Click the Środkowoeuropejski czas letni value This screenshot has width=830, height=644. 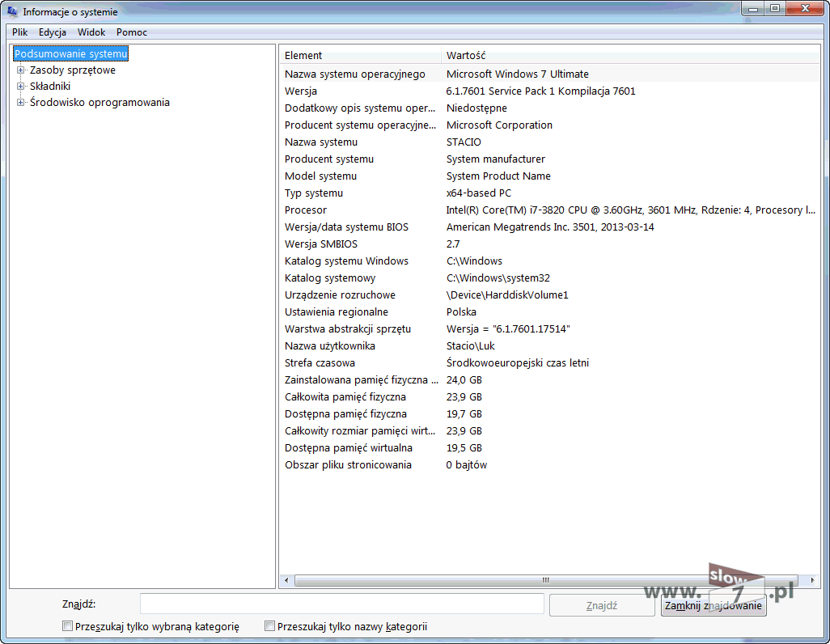[517, 362]
